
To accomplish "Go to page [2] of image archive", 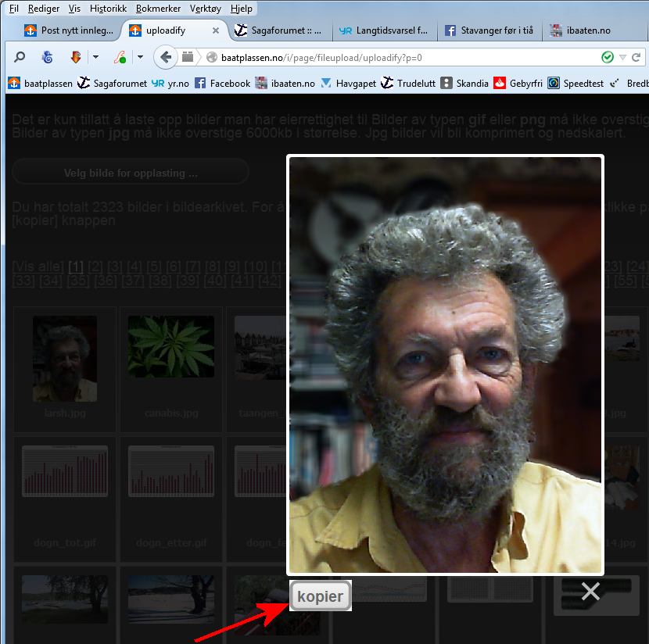I will [x=95, y=267].
